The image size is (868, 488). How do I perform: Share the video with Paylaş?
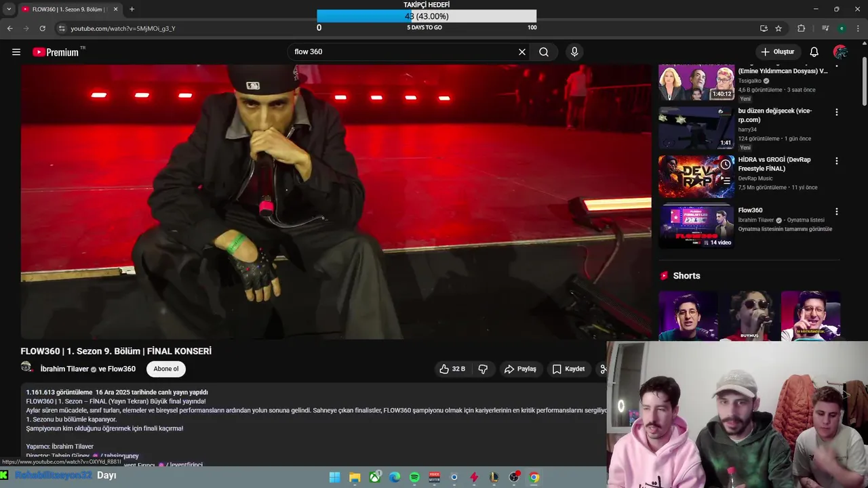[x=520, y=369]
